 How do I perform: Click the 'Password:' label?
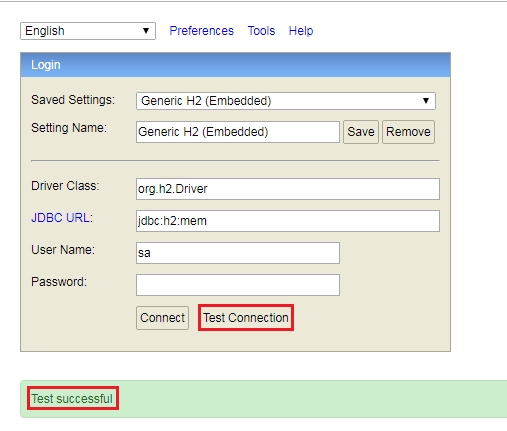coord(59,282)
